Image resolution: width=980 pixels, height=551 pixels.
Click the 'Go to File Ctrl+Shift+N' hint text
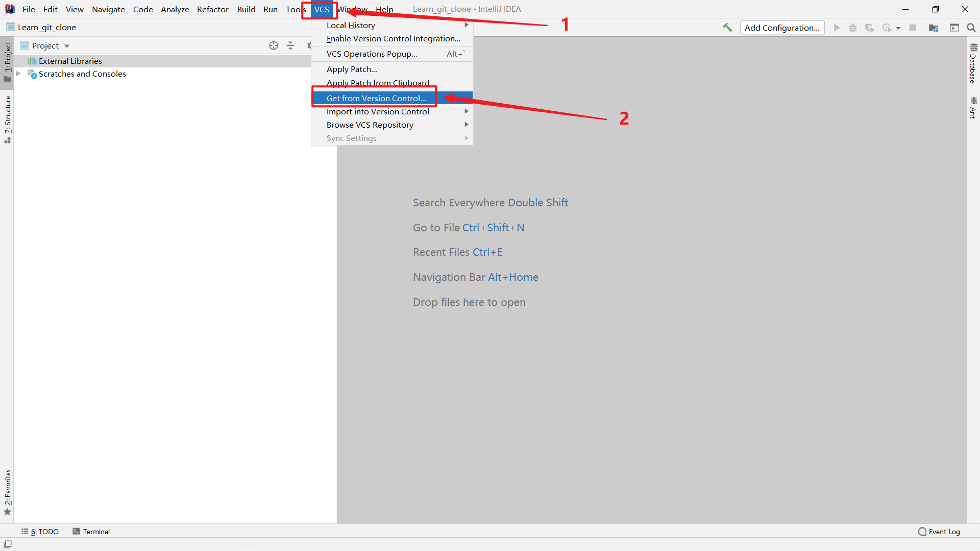pyautogui.click(x=469, y=228)
